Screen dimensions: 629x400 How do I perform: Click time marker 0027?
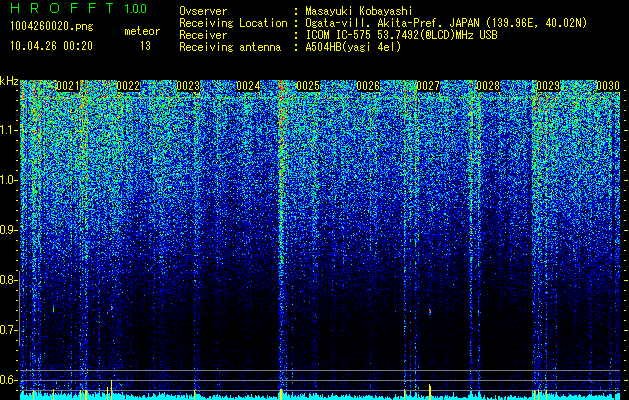click(428, 86)
